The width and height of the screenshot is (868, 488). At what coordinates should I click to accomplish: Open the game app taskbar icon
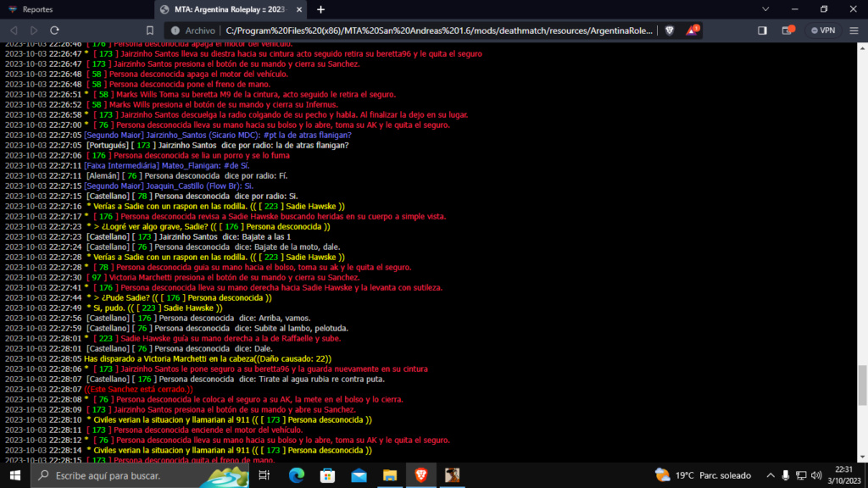coord(453,475)
